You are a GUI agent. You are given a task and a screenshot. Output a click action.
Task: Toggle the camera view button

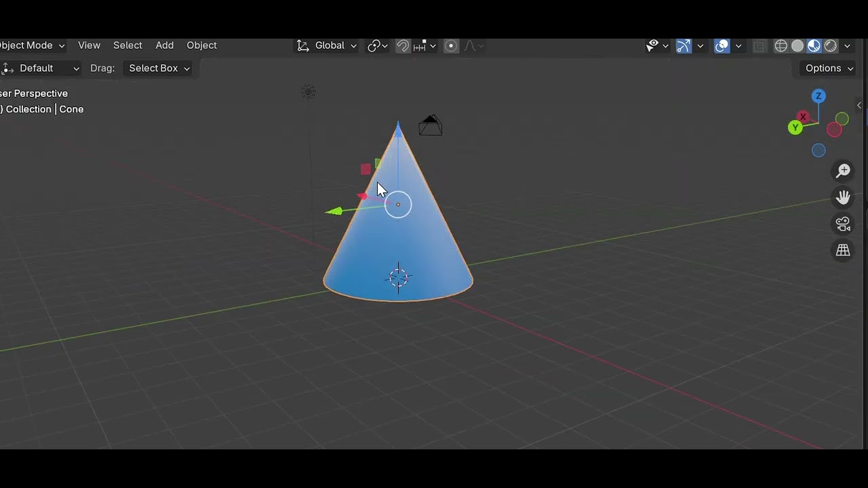click(x=843, y=224)
